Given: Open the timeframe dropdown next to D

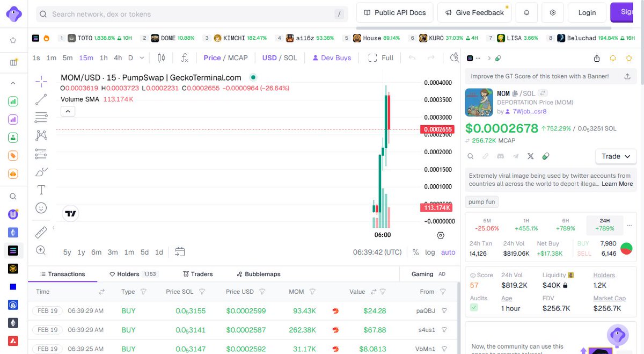Looking at the screenshot, I should (x=142, y=57).
